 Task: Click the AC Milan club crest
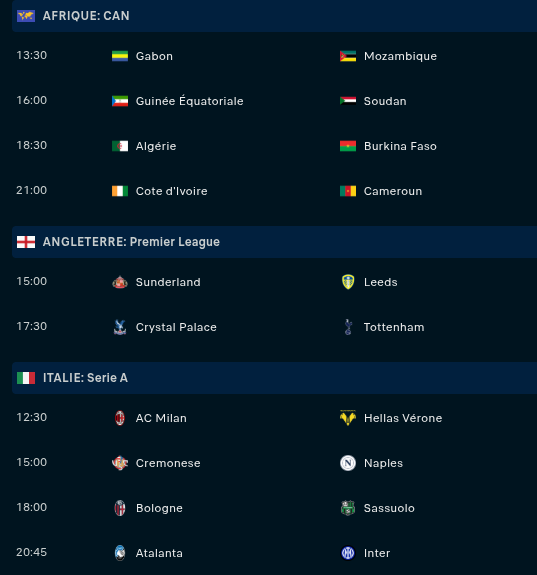pyautogui.click(x=120, y=418)
